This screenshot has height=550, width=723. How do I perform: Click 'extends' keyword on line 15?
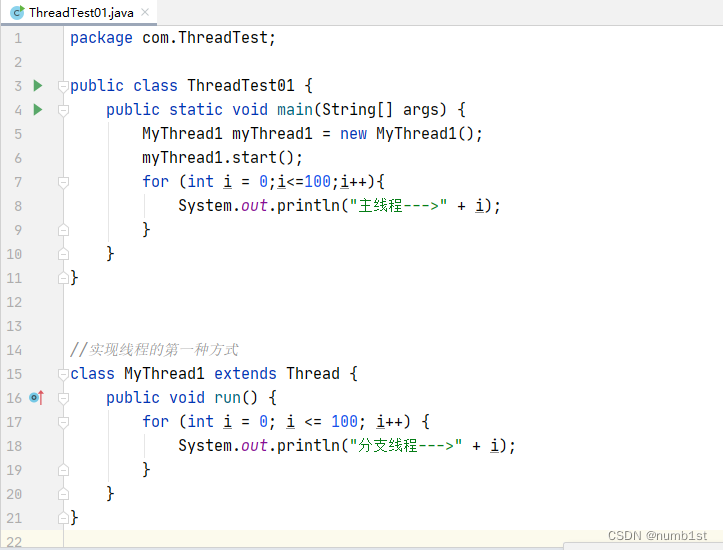pos(245,373)
